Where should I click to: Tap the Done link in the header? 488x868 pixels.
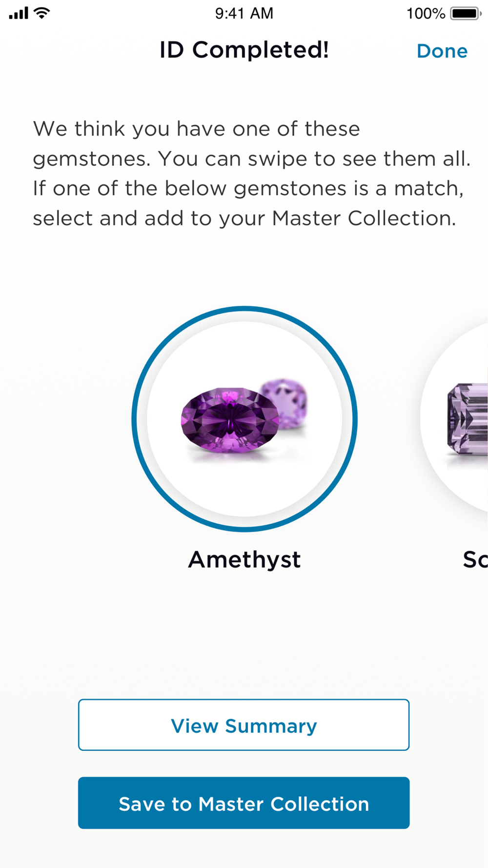click(442, 51)
